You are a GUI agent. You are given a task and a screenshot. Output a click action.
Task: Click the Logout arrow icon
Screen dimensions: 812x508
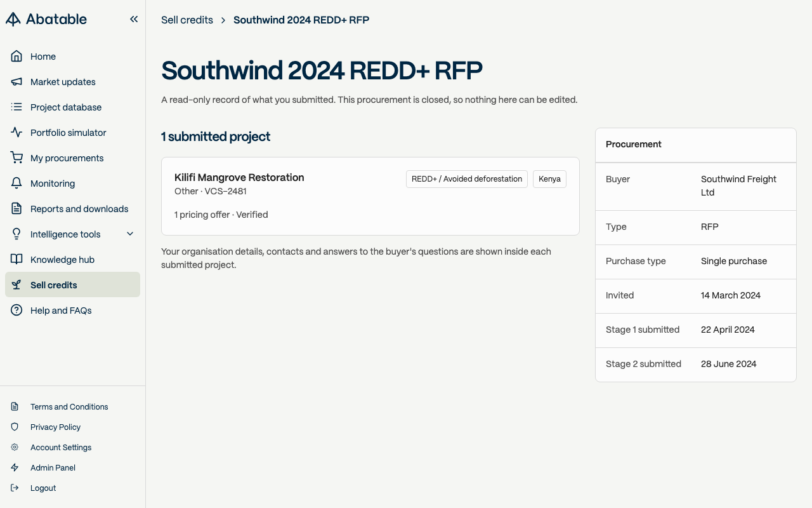[x=15, y=488]
